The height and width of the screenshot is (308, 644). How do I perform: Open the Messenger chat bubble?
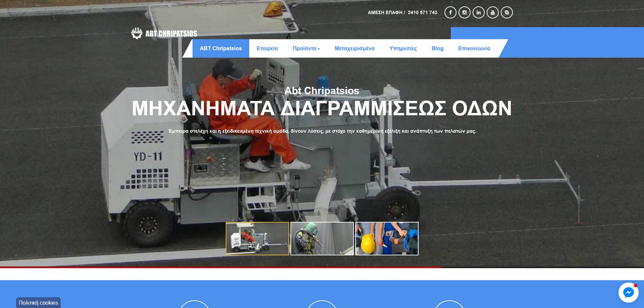click(628, 292)
